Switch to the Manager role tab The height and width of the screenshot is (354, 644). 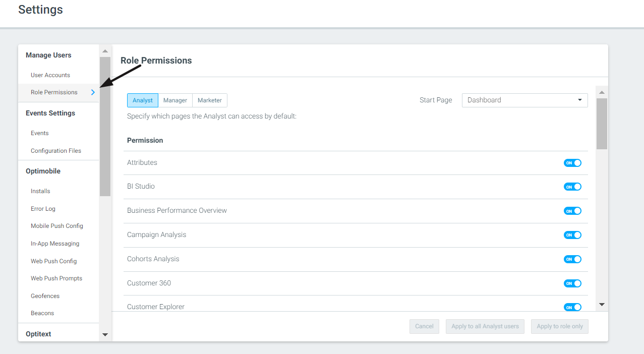click(x=175, y=100)
